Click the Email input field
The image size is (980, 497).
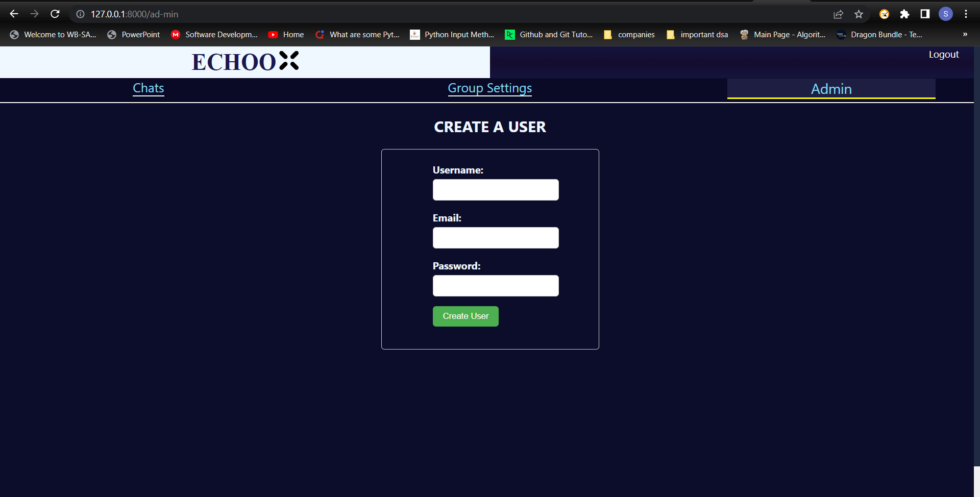point(496,237)
